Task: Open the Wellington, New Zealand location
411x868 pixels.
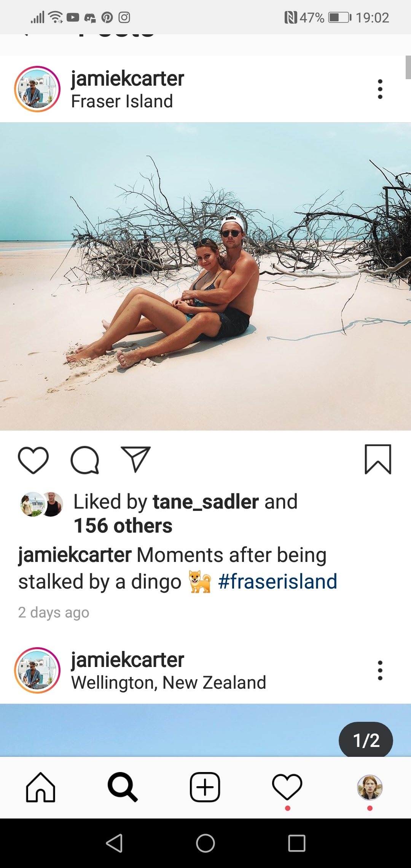Action: [169, 683]
